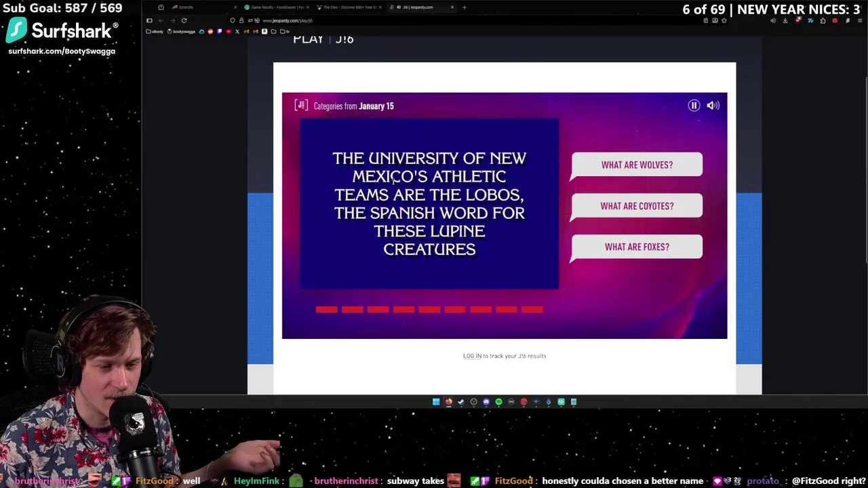Open the categories icon next to "Categories from"

pyautogui.click(x=301, y=105)
